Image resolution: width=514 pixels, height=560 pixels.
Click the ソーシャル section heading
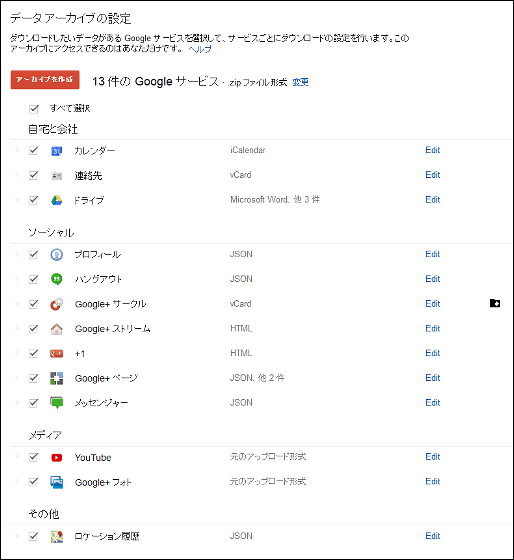coord(51,232)
